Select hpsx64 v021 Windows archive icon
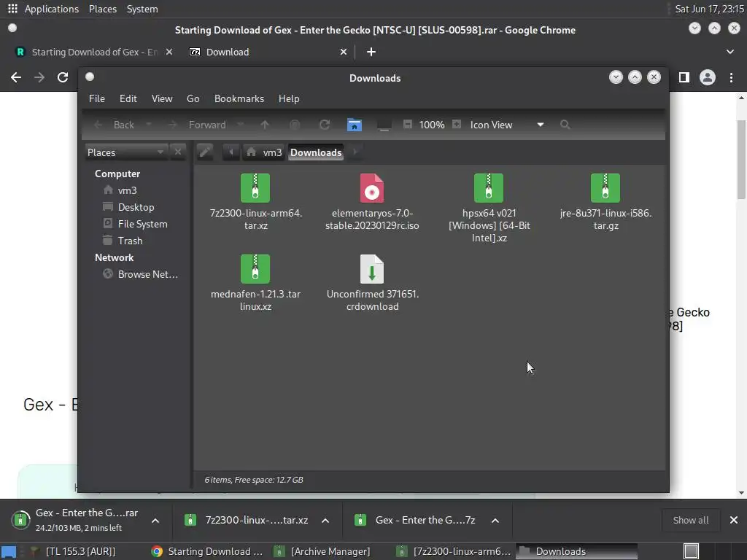This screenshot has width=747, height=560. click(489, 188)
